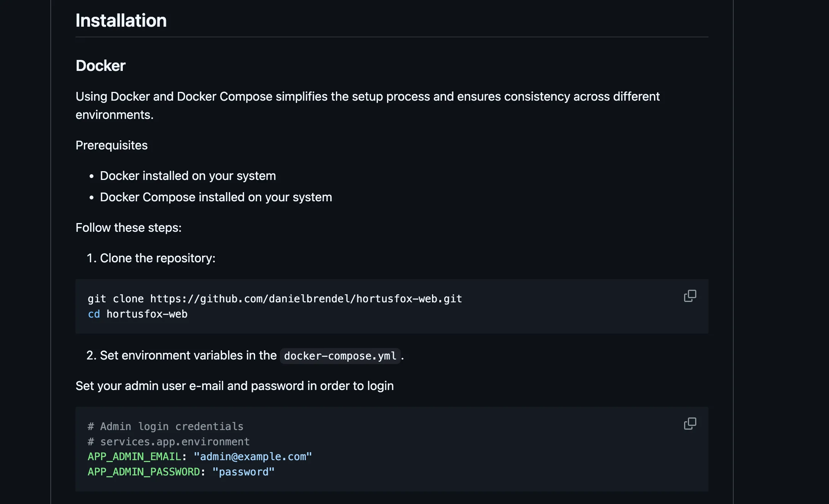Viewport: 829px width, 504px height.
Task: Click the "password" string value
Action: click(243, 472)
